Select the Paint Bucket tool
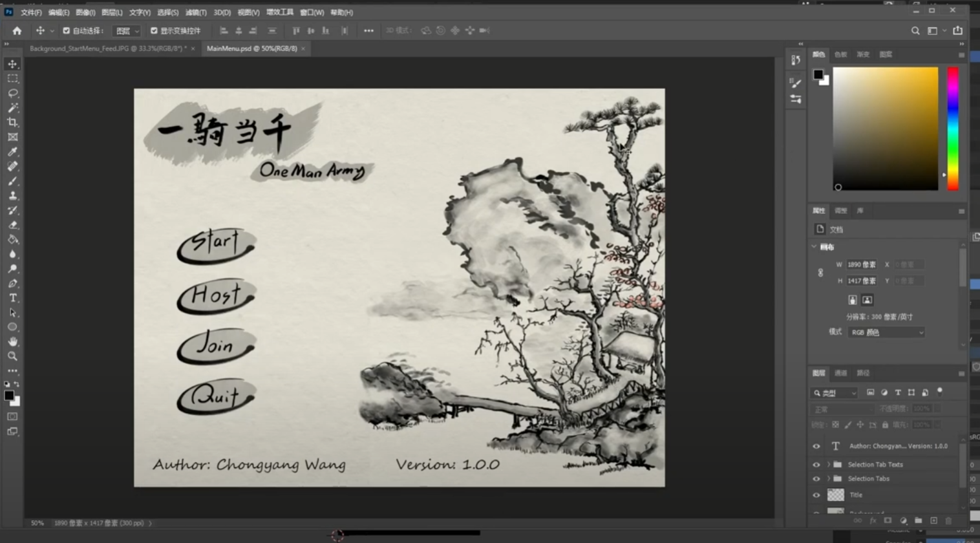The image size is (980, 543). 12,239
